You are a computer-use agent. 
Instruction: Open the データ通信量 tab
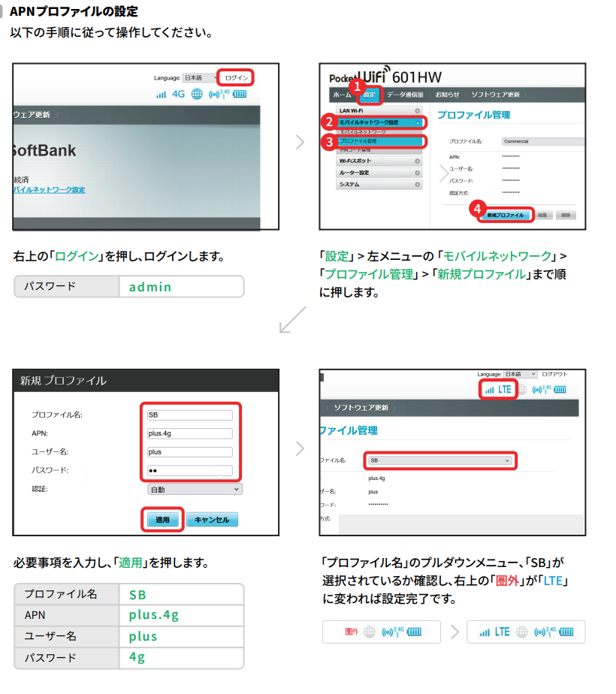(405, 95)
